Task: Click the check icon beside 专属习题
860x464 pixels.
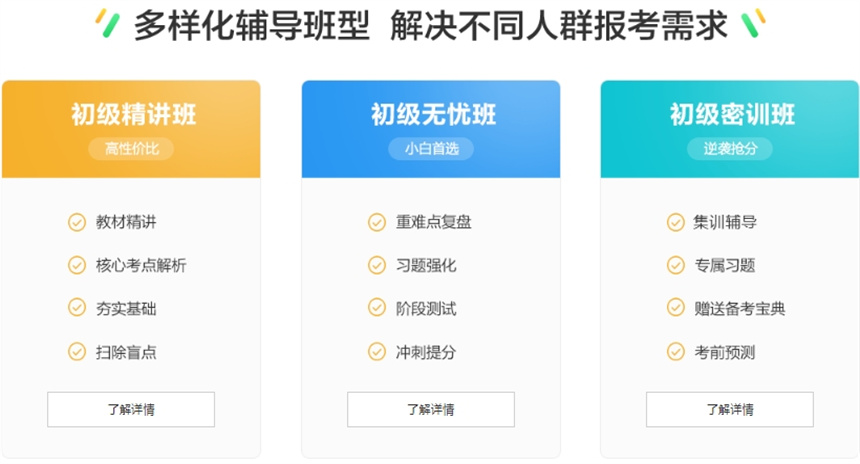Action: point(676,265)
